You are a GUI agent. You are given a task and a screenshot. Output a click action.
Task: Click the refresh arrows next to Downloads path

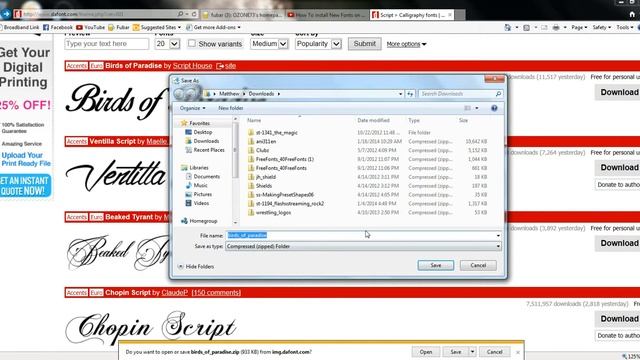click(410, 94)
